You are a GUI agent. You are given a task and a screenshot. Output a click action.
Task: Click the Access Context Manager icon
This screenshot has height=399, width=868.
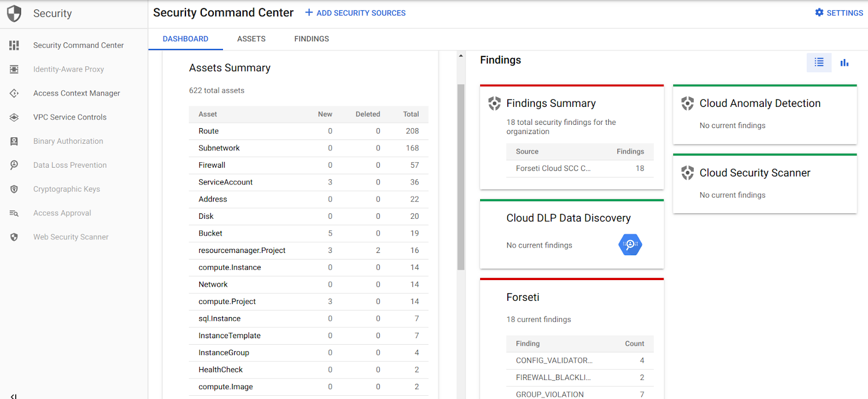(14, 93)
